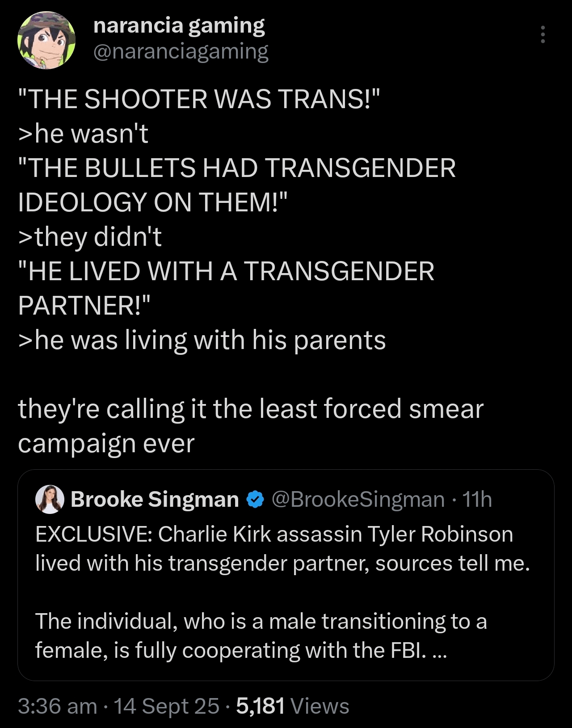Click the 11h timestamp on quoted tweet
The image size is (572, 728).
pyautogui.click(x=477, y=499)
